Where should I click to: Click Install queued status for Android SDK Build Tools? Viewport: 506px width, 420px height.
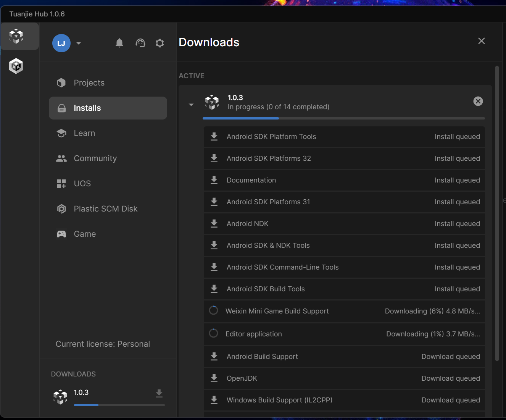point(457,289)
